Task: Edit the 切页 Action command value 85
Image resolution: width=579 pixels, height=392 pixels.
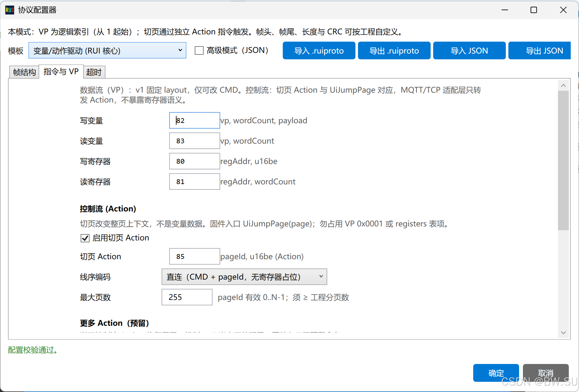Action: (x=195, y=256)
